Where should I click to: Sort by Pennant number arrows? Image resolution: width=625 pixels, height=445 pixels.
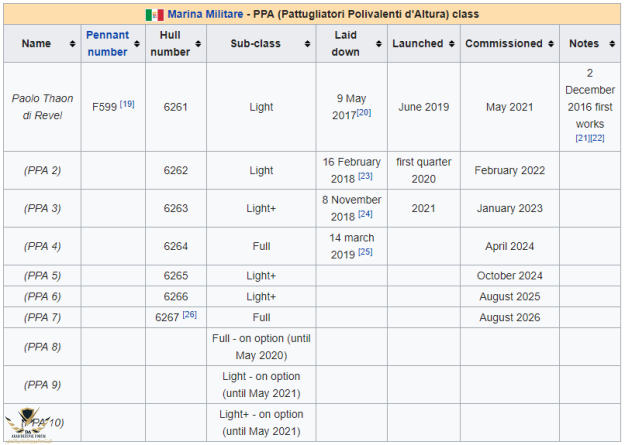[x=137, y=43]
